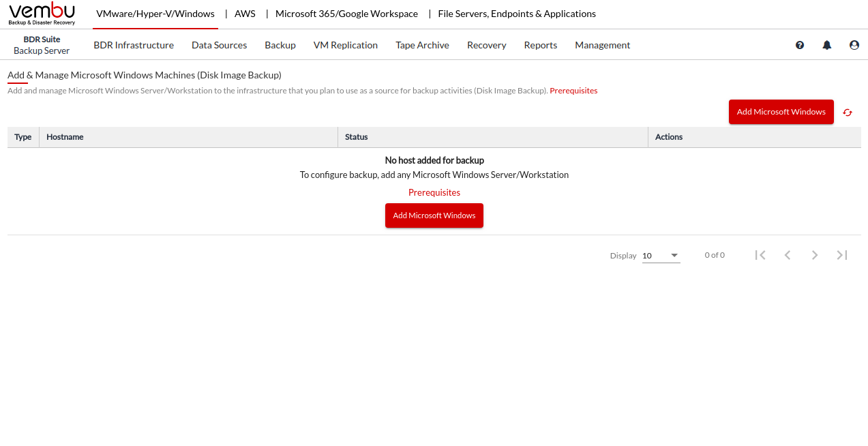
Task: Go to previous page chevron
Action: point(788,255)
